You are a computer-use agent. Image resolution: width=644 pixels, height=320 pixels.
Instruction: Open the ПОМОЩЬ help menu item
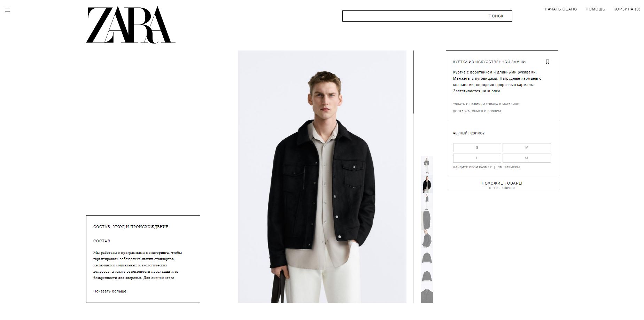pos(595,9)
